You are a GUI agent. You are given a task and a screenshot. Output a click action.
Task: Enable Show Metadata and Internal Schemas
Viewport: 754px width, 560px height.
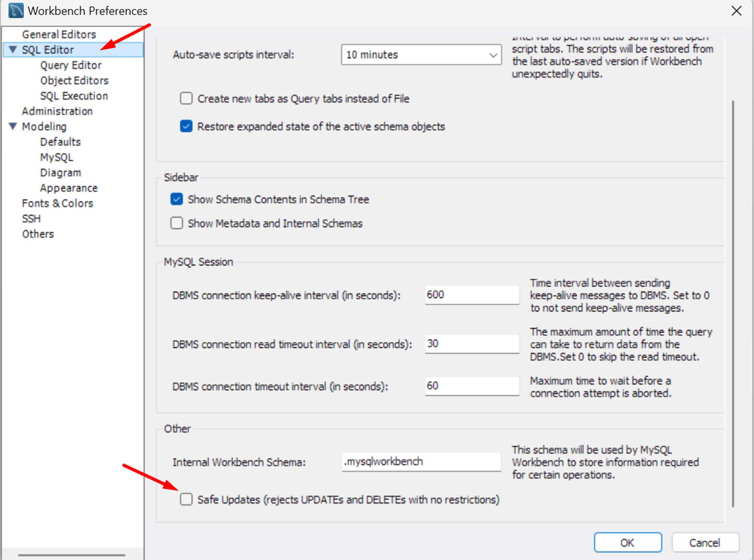pos(176,223)
